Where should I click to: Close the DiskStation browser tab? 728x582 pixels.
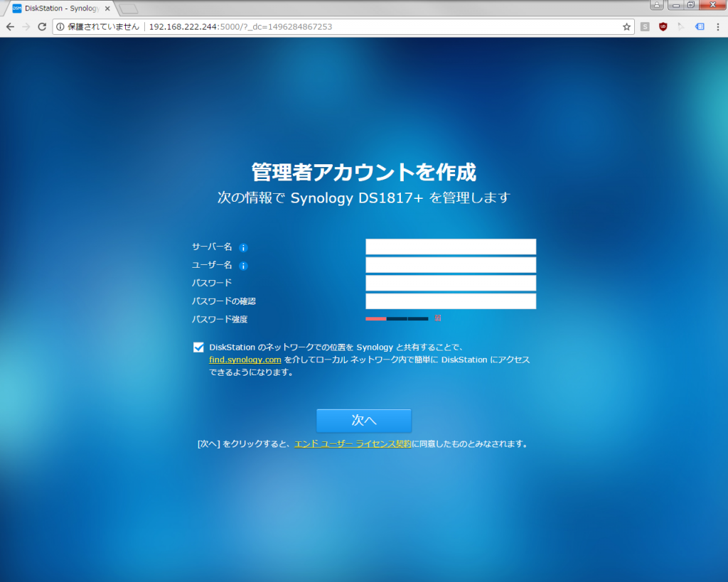[x=107, y=9]
